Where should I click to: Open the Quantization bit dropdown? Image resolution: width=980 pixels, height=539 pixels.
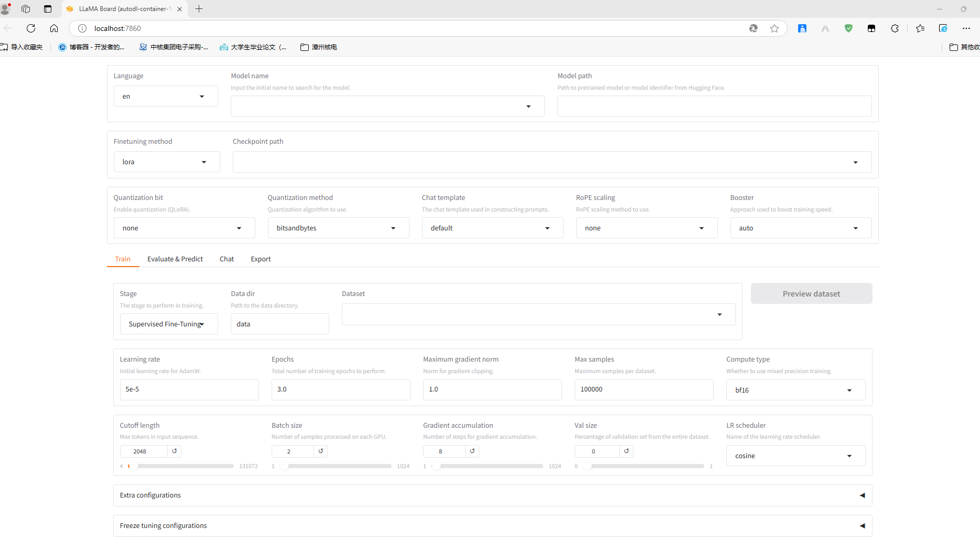click(184, 228)
